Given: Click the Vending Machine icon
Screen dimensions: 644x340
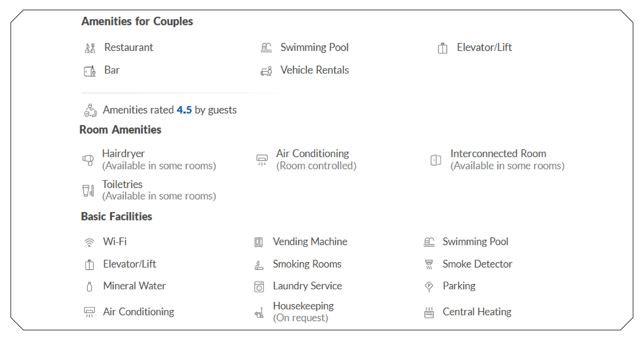Looking at the screenshot, I should point(259,242).
